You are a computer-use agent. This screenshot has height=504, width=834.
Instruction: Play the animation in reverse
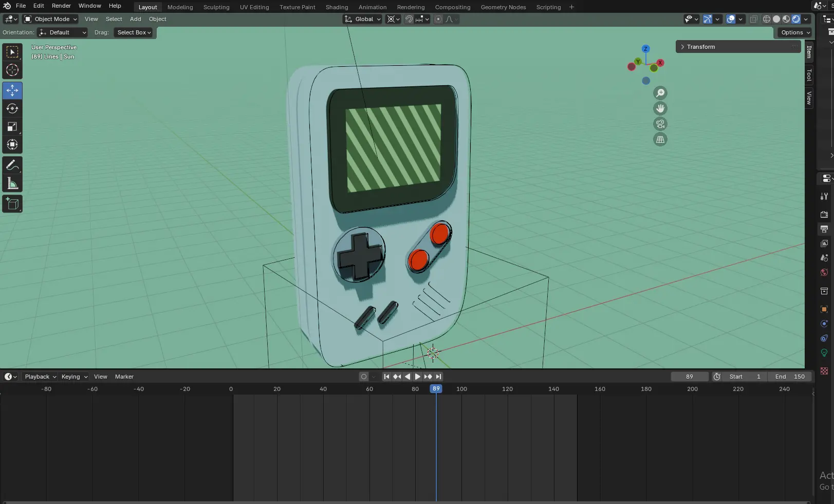tap(407, 377)
